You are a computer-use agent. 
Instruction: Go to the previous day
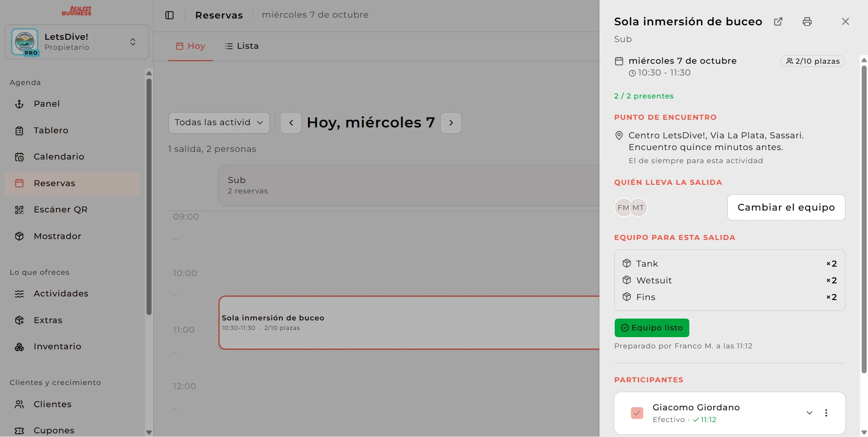click(291, 123)
